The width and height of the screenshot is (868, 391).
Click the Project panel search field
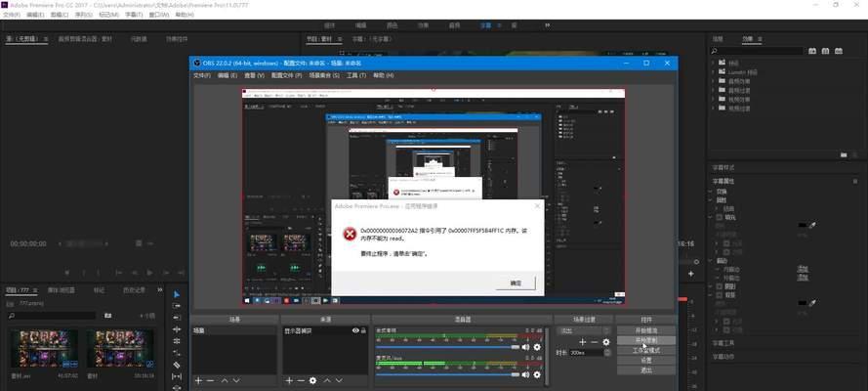coord(51,316)
